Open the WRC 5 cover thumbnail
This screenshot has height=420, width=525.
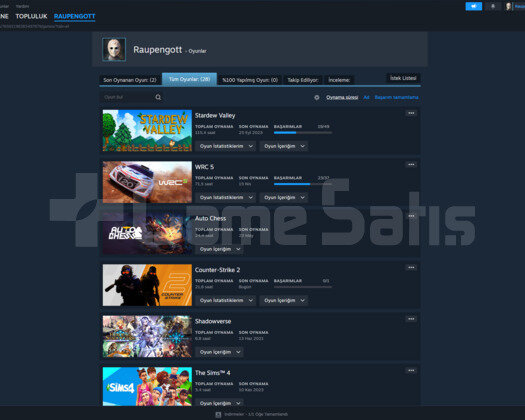coord(147,182)
